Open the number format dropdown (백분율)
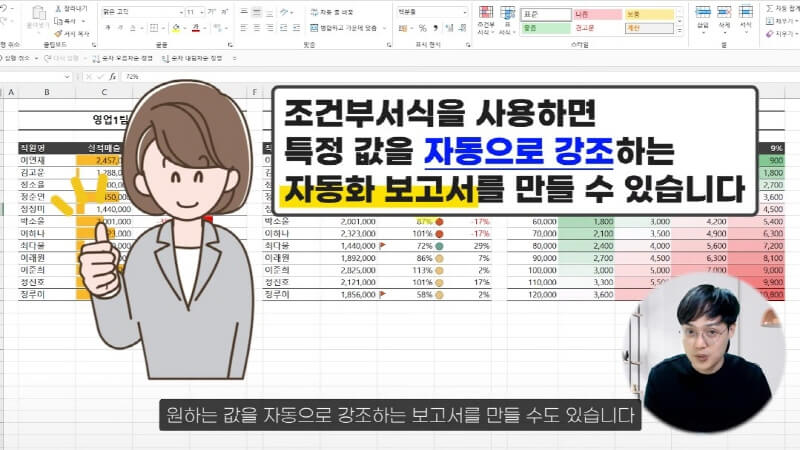The width and height of the screenshot is (800, 450). click(464, 12)
